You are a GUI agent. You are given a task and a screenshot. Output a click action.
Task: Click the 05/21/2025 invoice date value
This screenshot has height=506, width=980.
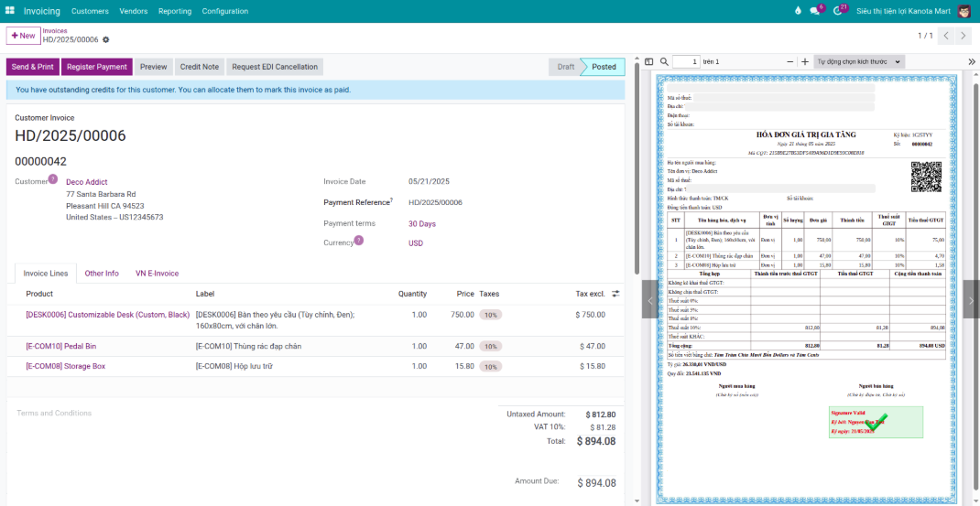[429, 182]
